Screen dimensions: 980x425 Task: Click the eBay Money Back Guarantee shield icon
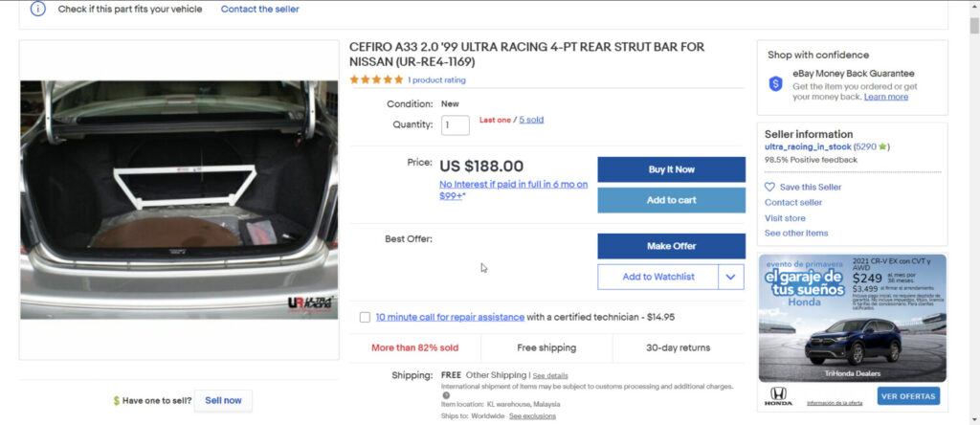tap(776, 84)
